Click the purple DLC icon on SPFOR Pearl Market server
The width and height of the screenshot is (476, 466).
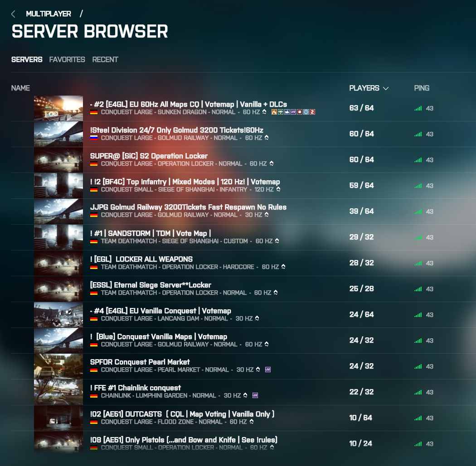point(267,370)
